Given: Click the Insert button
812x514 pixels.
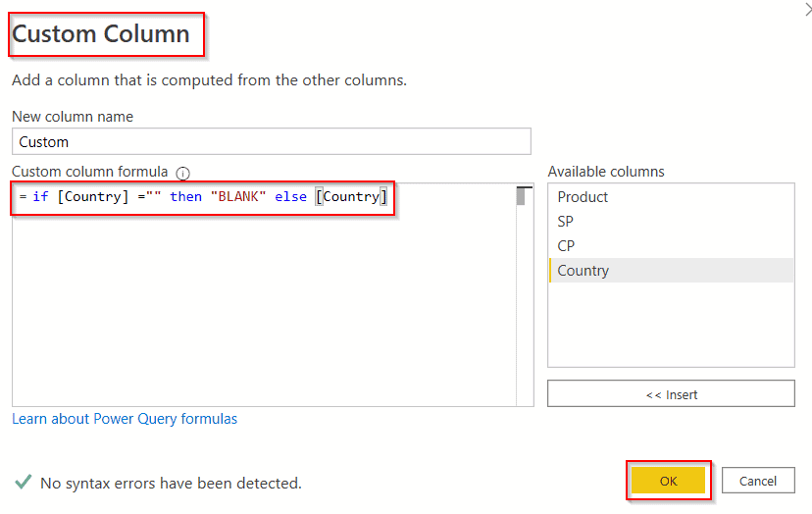Looking at the screenshot, I should [x=671, y=394].
